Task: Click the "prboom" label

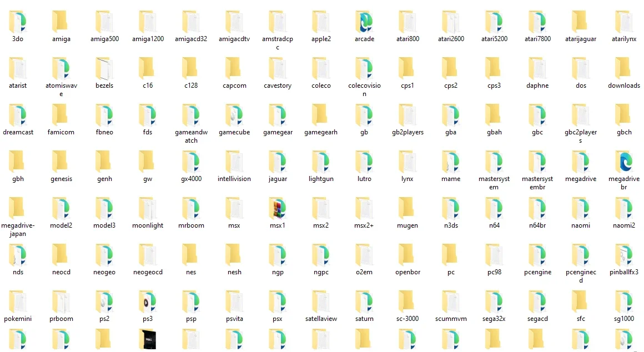Action: [61, 319]
